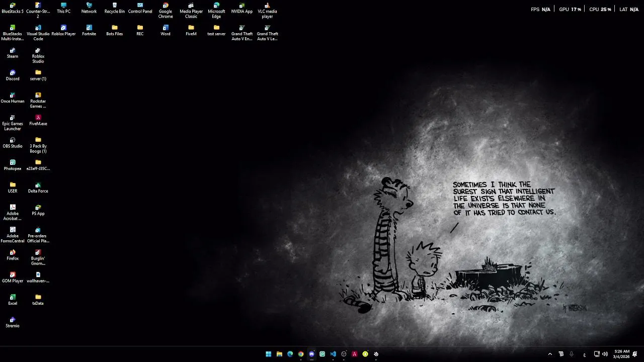Select the PS App desktop icon

[x=38, y=210]
